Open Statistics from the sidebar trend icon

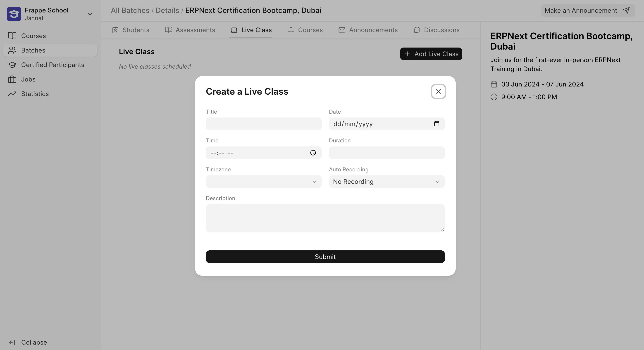12,94
